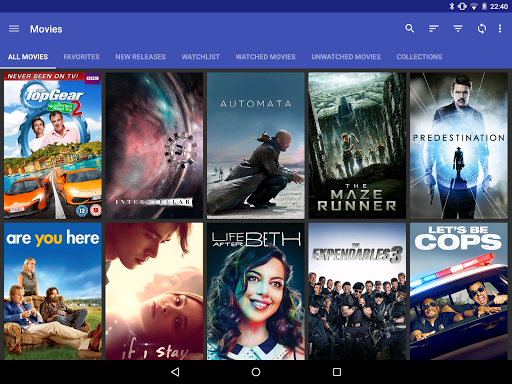Viewport: 512px width, 384px height.
Task: Tap the Android home circle button
Action: click(x=256, y=372)
